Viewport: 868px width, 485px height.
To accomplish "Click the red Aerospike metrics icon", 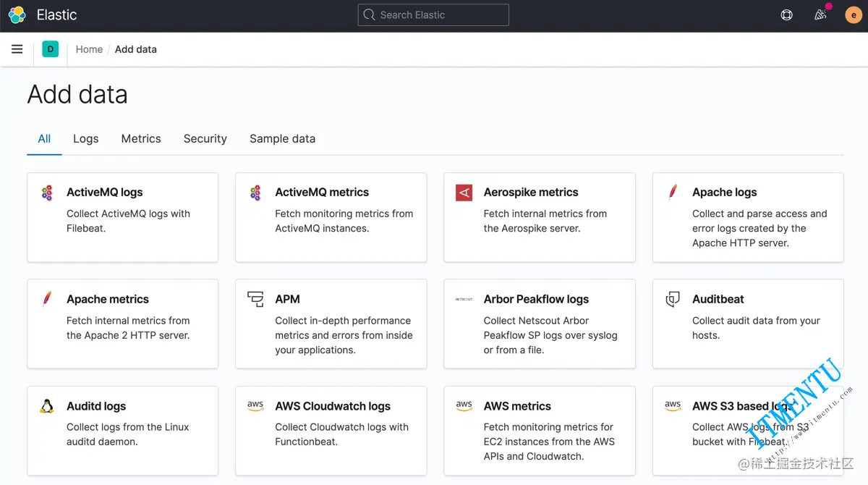I will point(464,193).
